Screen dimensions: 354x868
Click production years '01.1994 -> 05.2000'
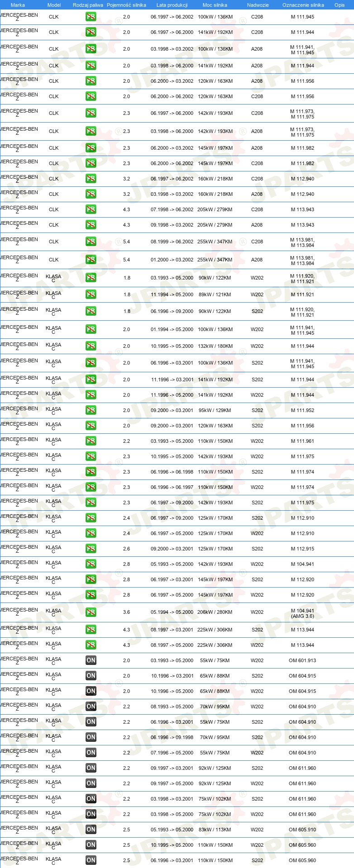pos(172,329)
